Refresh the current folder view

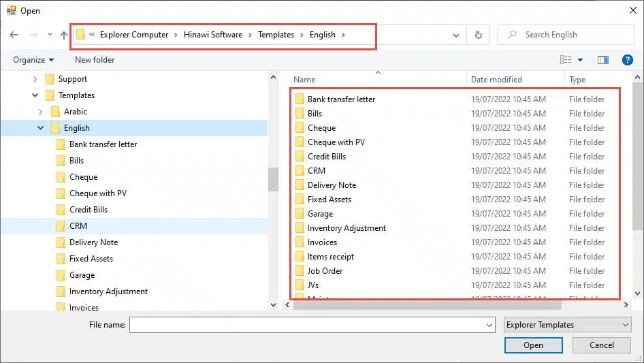[478, 35]
